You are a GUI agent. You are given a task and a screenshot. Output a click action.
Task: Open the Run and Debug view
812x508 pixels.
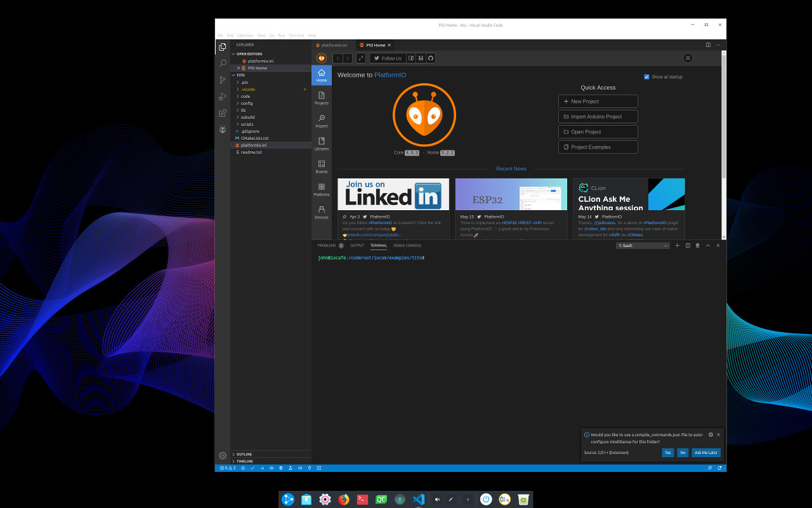coord(223,97)
